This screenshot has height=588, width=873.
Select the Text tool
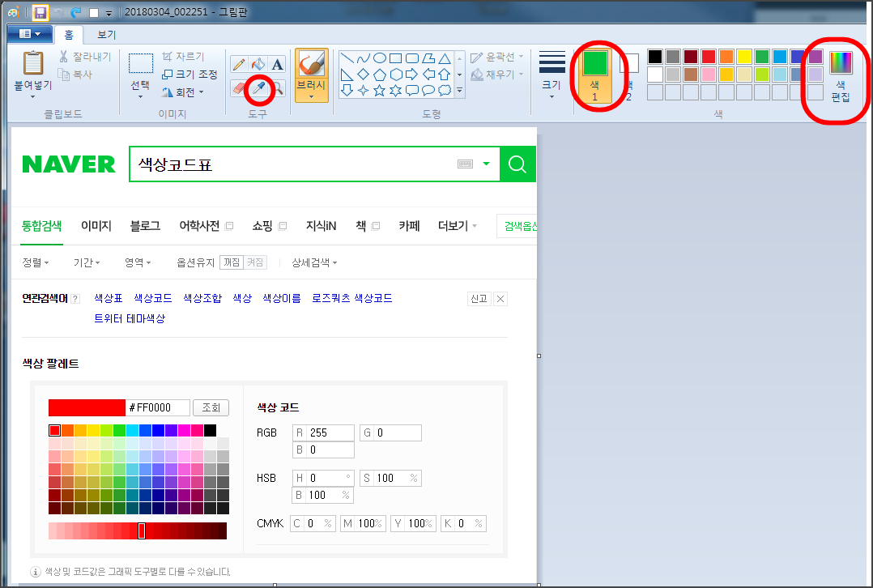click(275, 63)
